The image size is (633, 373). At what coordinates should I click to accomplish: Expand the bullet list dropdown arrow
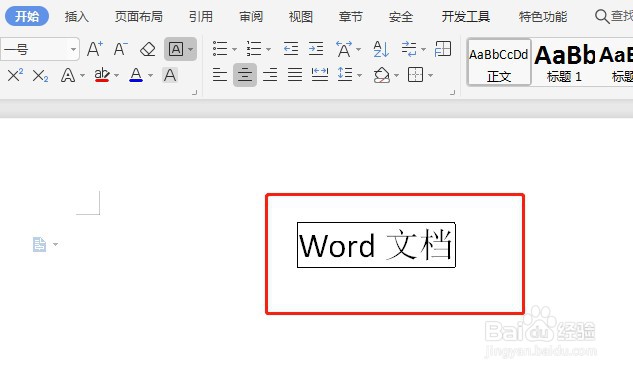(x=234, y=50)
